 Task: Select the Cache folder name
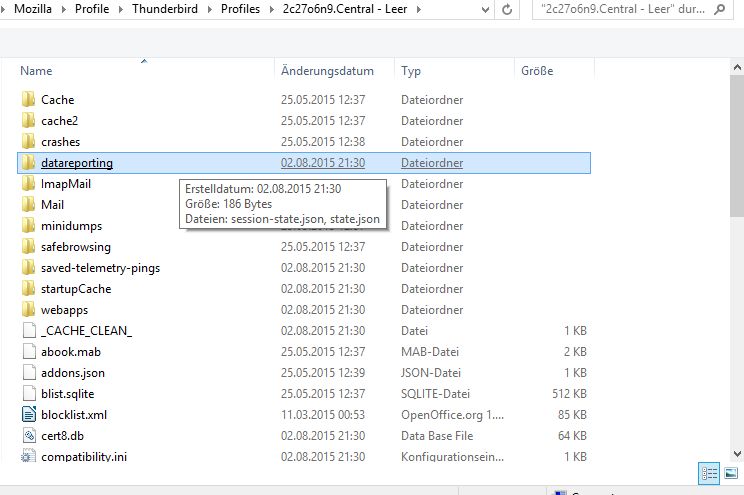click(x=57, y=100)
